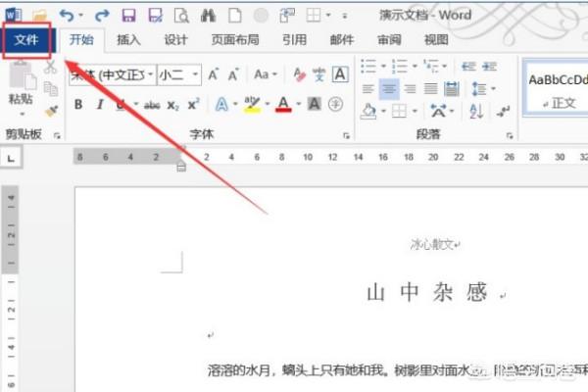Click the binoculars Find icon
Screen dimensions: 588x392
[x=208, y=15]
